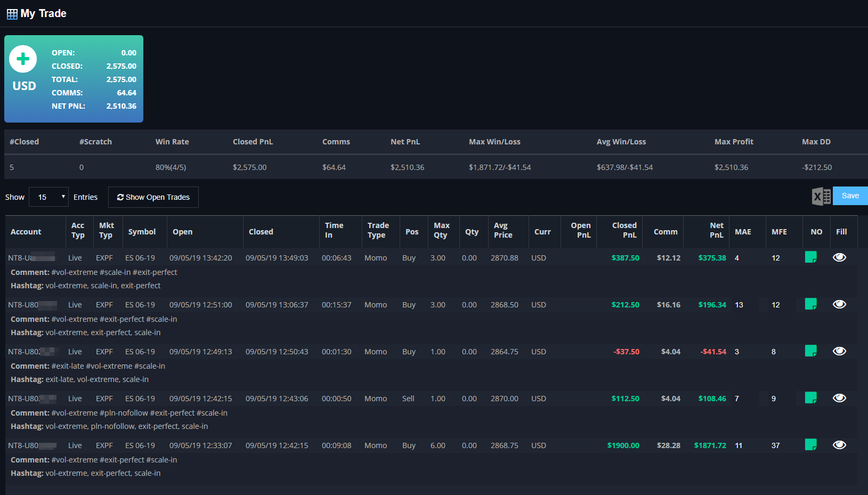Click the green plus icon on USD card

[23, 59]
